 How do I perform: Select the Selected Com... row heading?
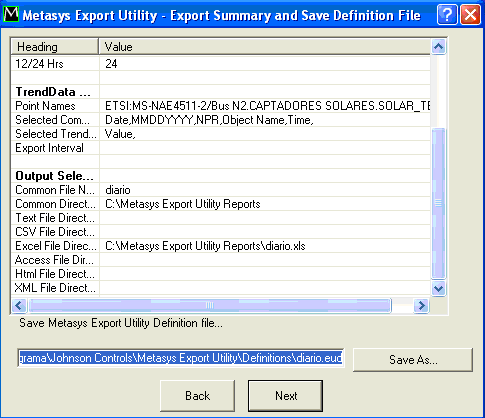[x=52, y=120]
